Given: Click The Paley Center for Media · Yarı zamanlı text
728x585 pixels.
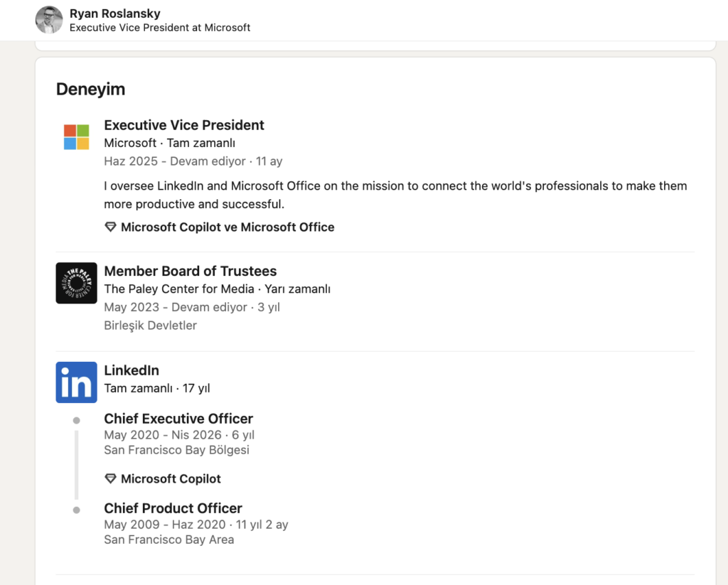Looking at the screenshot, I should tap(217, 289).
